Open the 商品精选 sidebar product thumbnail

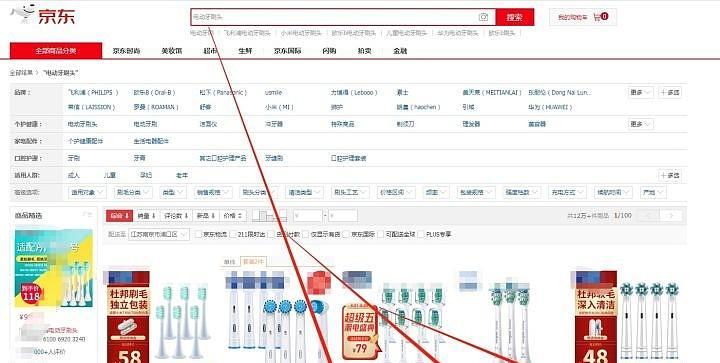click(x=54, y=268)
